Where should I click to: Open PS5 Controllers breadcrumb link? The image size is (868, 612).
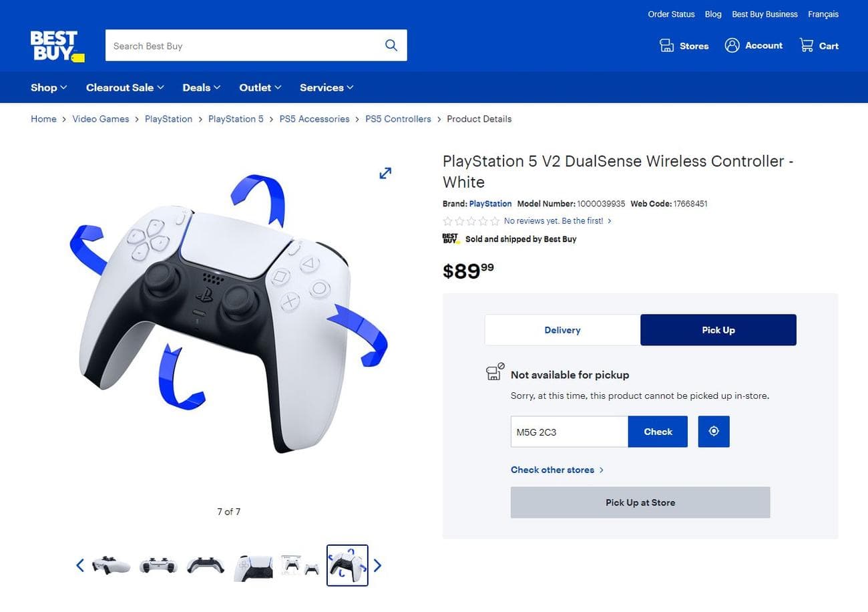[x=398, y=119]
